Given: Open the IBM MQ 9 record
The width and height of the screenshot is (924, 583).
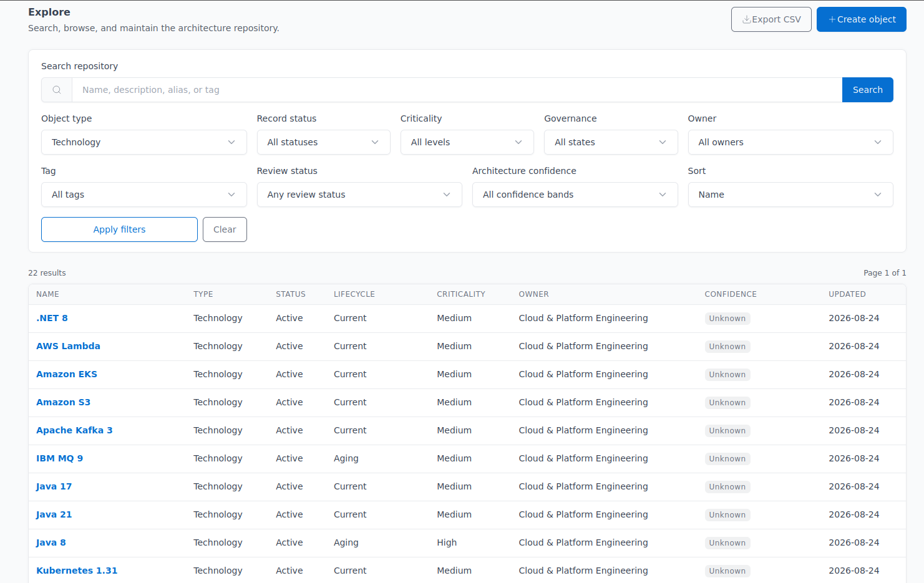Looking at the screenshot, I should coord(59,458).
